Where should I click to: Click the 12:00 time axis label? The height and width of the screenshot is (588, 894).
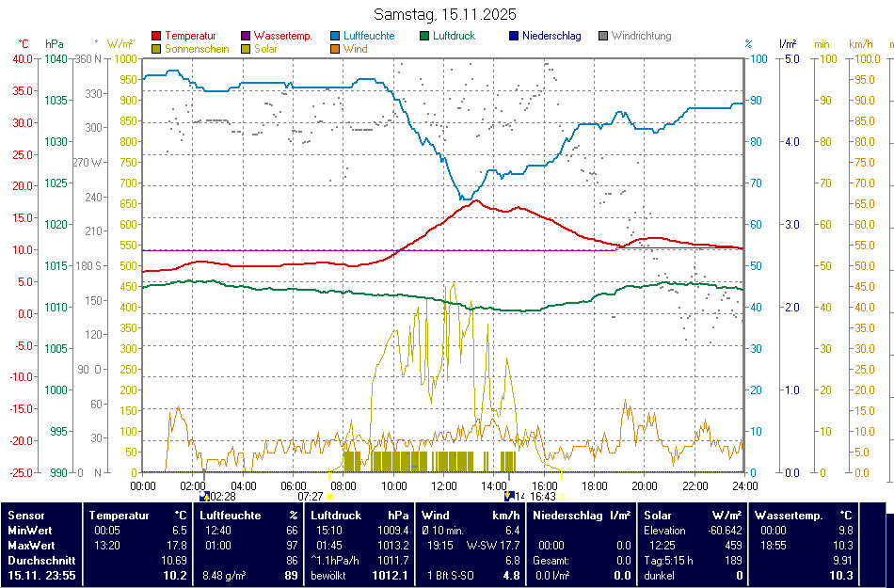click(443, 485)
